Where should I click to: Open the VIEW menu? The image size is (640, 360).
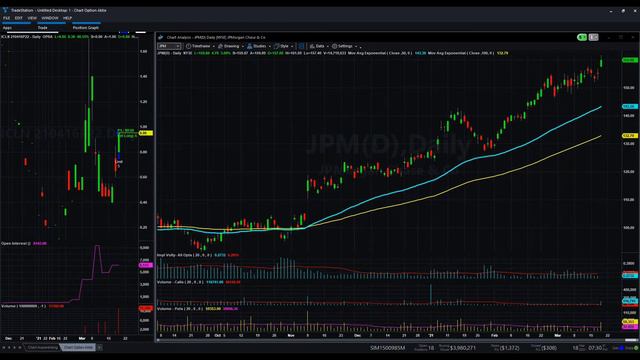[x=32, y=18]
